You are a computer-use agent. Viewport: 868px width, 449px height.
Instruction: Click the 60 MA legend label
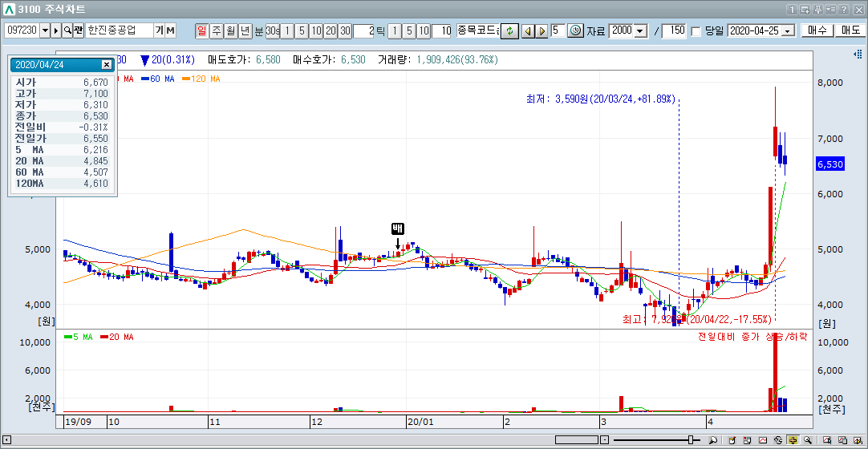click(x=158, y=79)
